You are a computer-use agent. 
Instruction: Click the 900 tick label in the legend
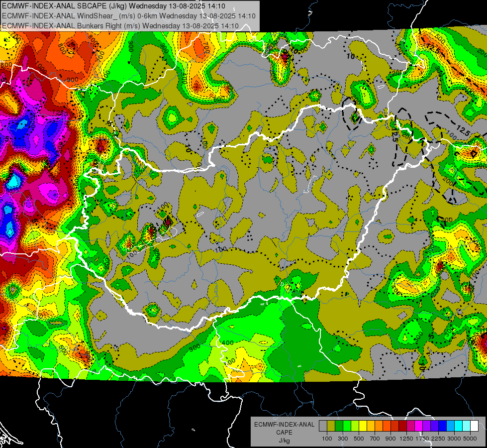pos(390,439)
